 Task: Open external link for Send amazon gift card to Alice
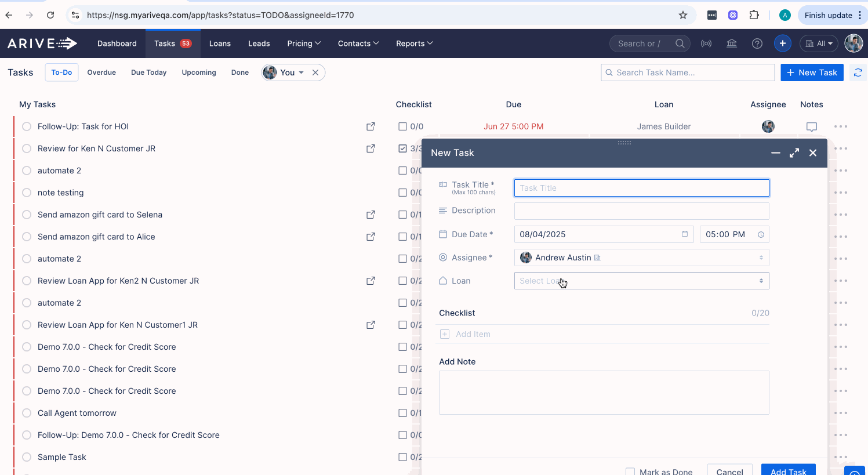(x=371, y=237)
